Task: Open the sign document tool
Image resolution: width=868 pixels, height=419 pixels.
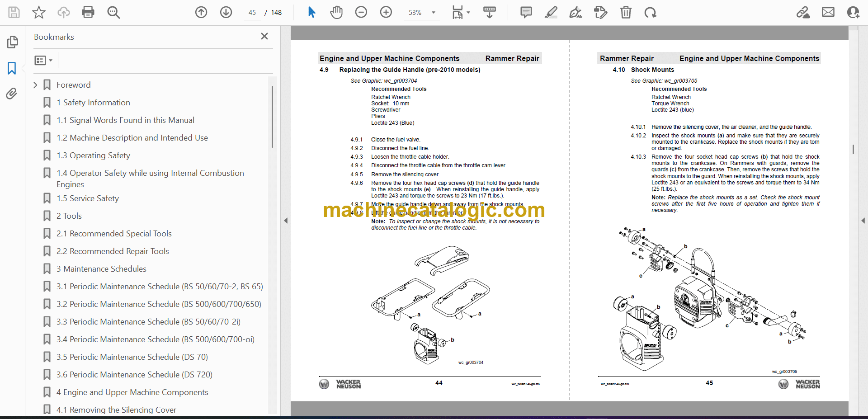Action: [576, 12]
